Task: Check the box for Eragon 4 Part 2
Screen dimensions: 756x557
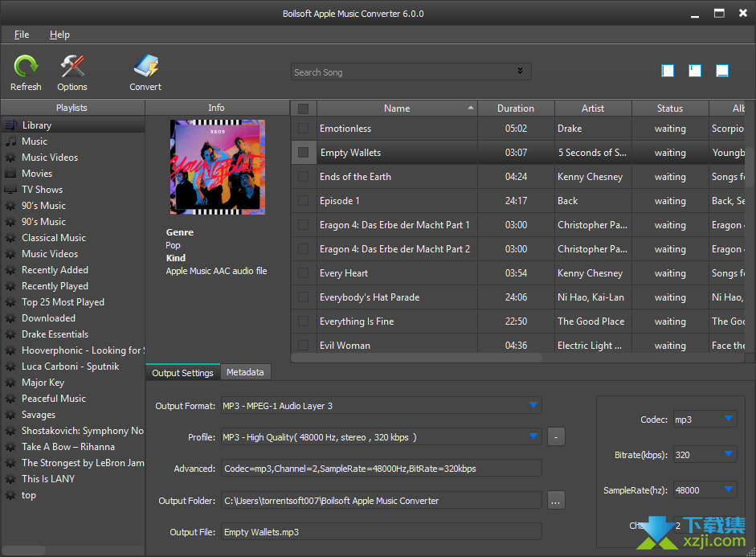Action: coord(303,249)
